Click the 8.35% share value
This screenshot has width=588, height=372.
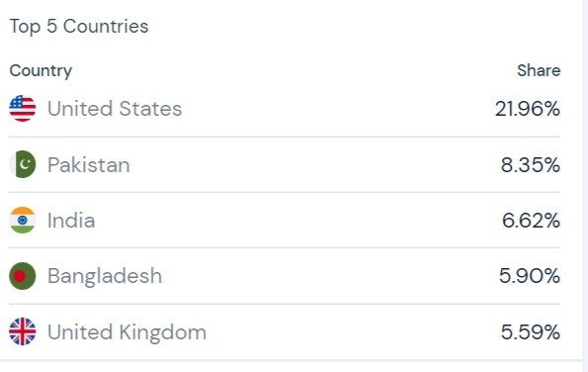click(531, 165)
